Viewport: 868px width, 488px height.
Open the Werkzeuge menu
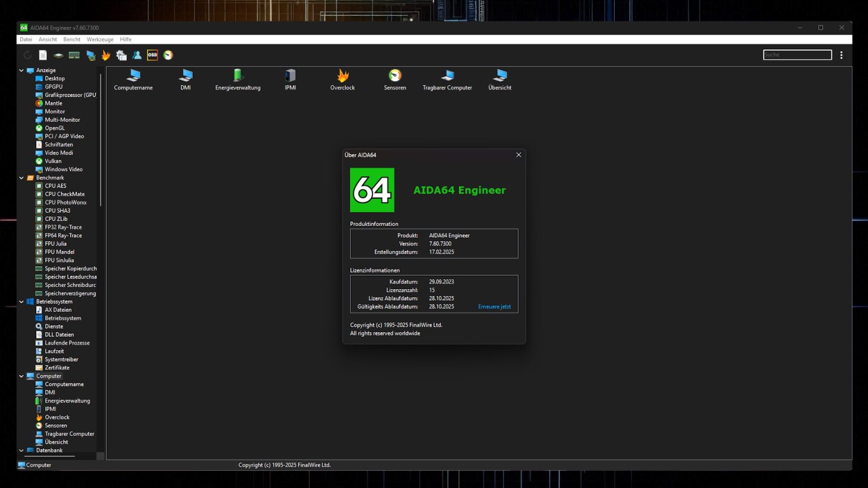pyautogui.click(x=100, y=39)
